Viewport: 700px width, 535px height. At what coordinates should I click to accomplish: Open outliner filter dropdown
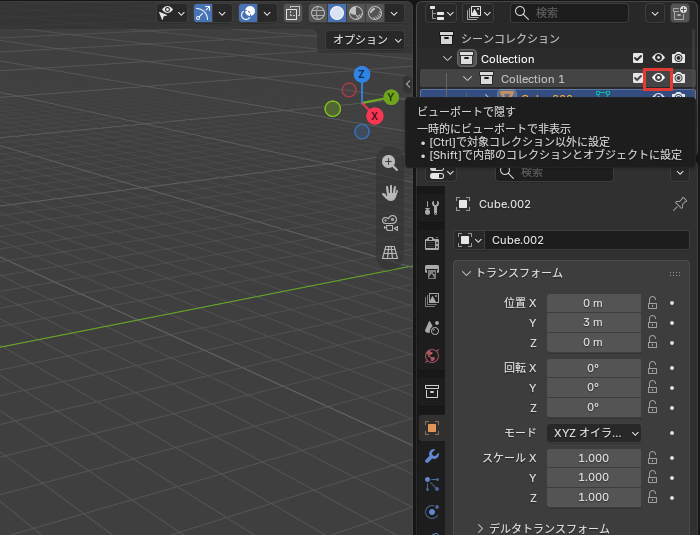(654, 13)
